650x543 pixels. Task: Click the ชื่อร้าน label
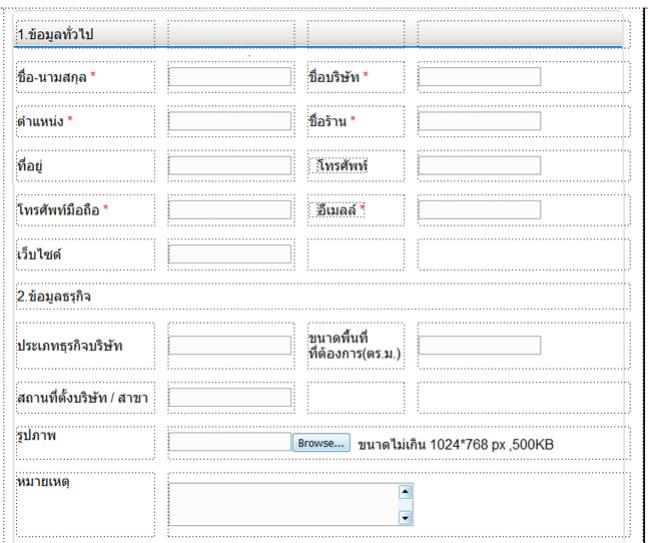coord(327,121)
